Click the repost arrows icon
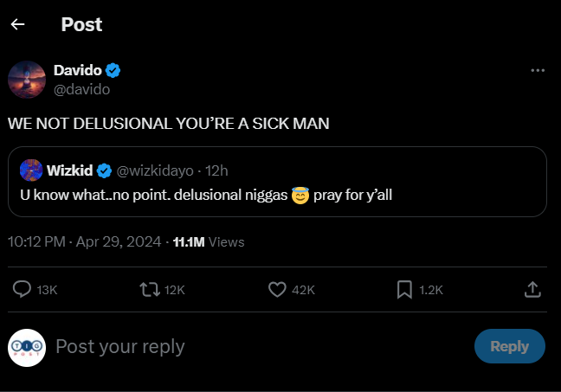 (x=149, y=290)
